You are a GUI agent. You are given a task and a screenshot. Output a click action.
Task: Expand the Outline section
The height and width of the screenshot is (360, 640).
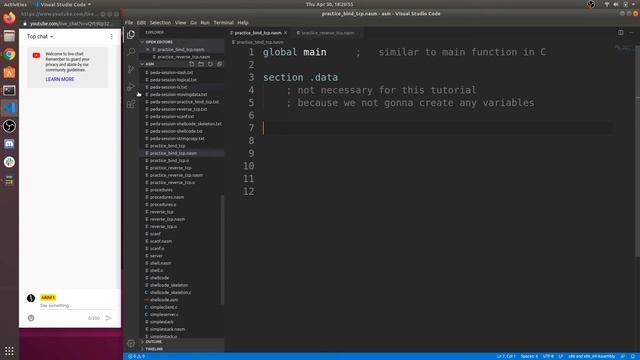182,342
